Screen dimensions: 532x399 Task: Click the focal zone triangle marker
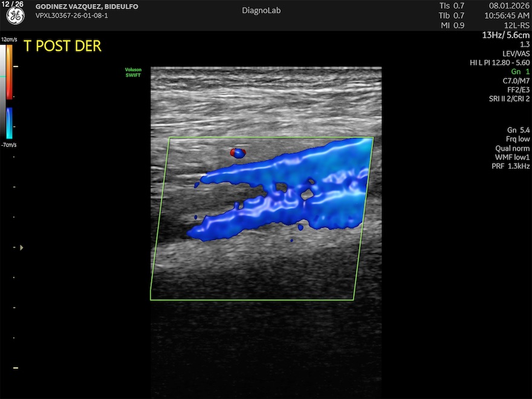22,247
